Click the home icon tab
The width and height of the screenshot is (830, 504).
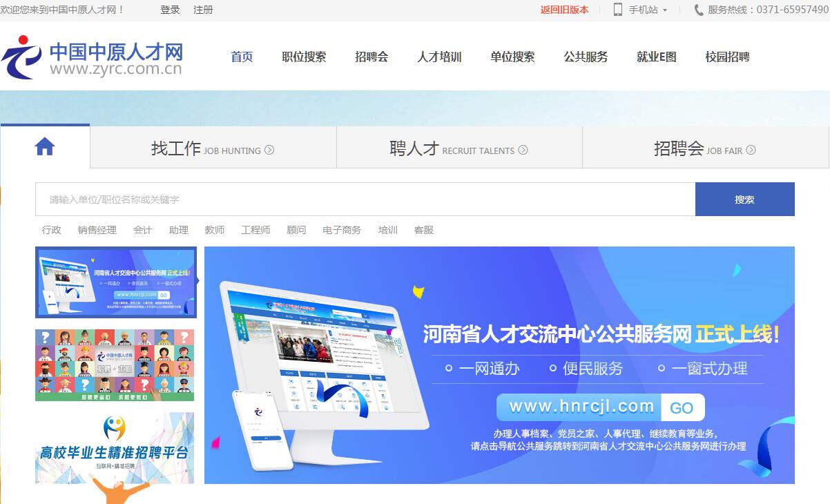(45, 146)
